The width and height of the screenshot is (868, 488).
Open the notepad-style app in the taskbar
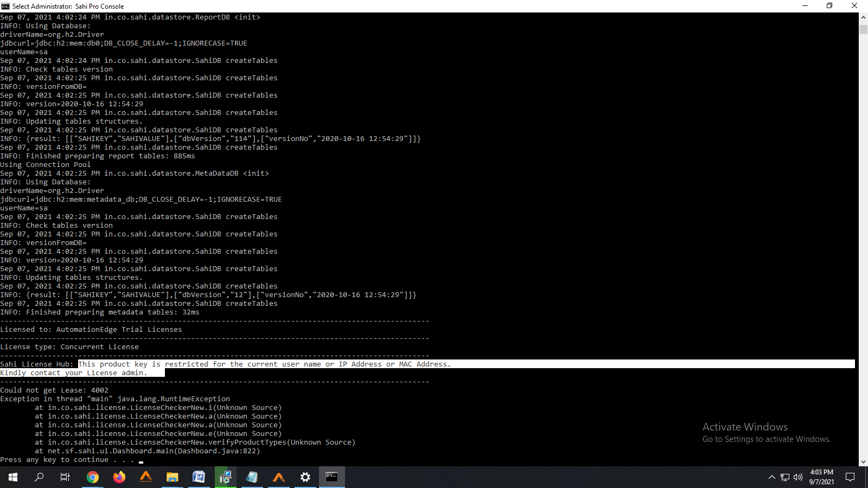tap(252, 477)
